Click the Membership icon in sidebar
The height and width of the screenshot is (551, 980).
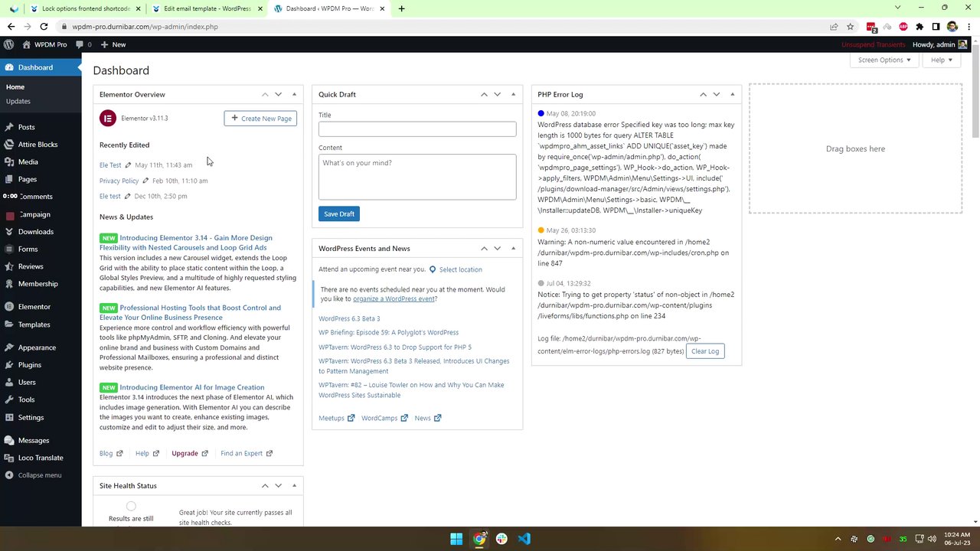point(9,284)
